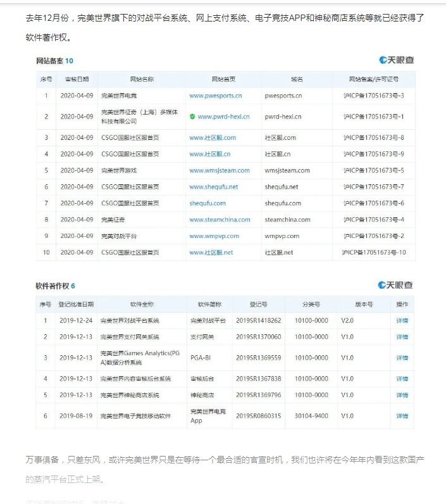Open 详情 for 完美世界对战平台系统

pos(402,321)
